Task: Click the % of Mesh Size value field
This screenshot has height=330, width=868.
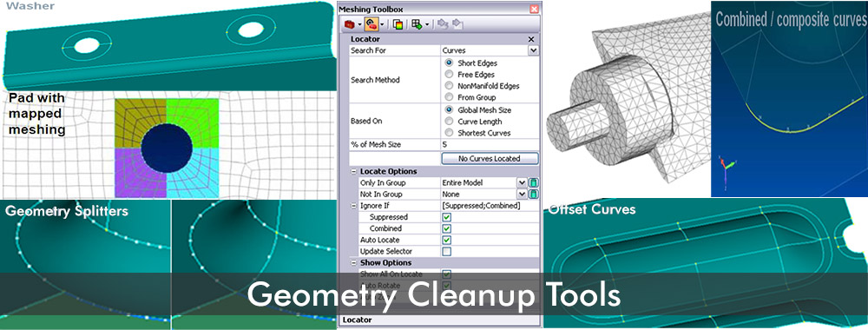Action: point(490,144)
